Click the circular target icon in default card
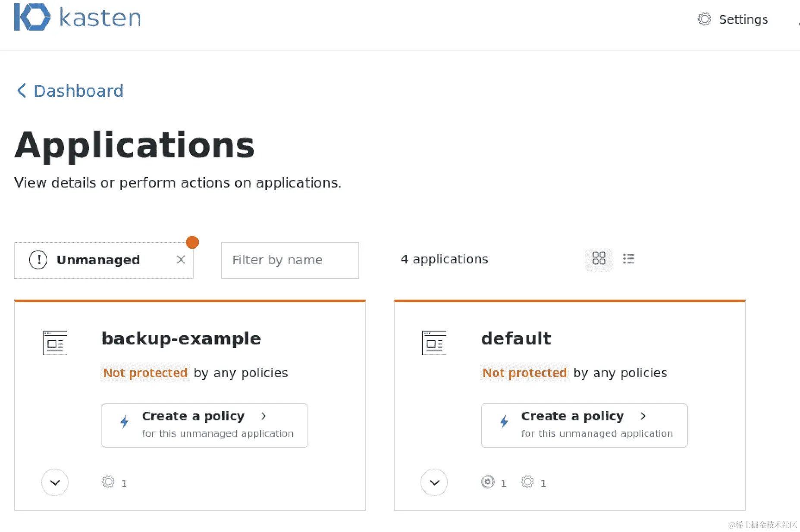Viewport: 800px width, 532px height. tap(487, 482)
